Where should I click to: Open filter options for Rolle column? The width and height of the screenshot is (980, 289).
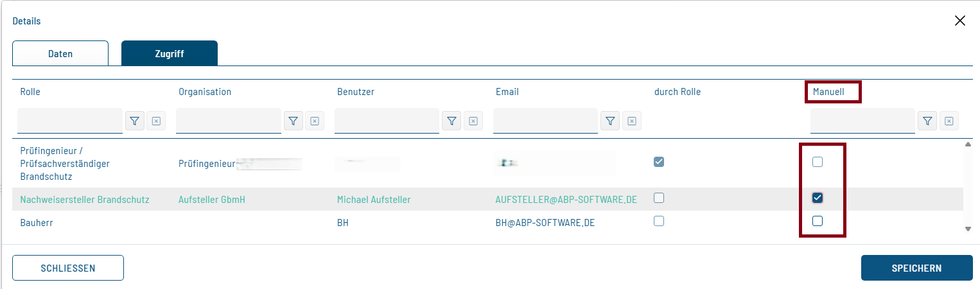pyautogui.click(x=135, y=121)
